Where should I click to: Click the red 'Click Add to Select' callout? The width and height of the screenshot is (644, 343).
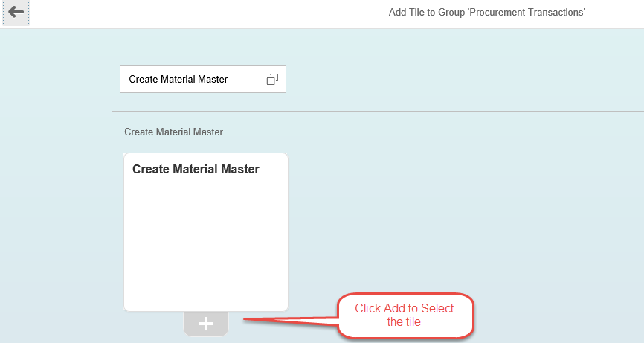(x=405, y=315)
